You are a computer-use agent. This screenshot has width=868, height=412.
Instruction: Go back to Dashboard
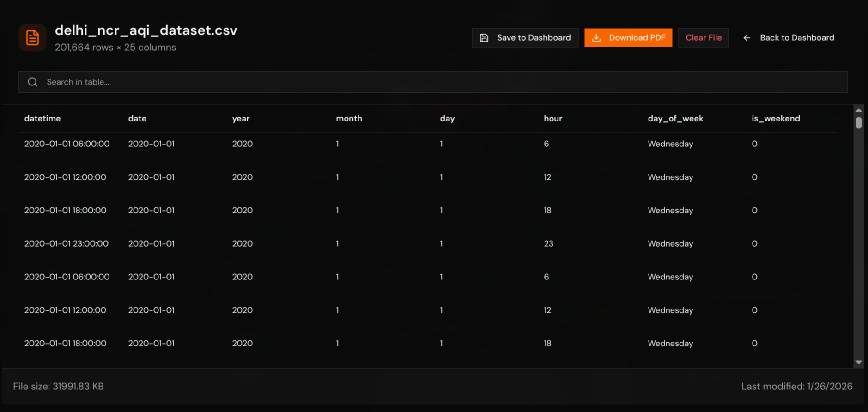(x=789, y=38)
